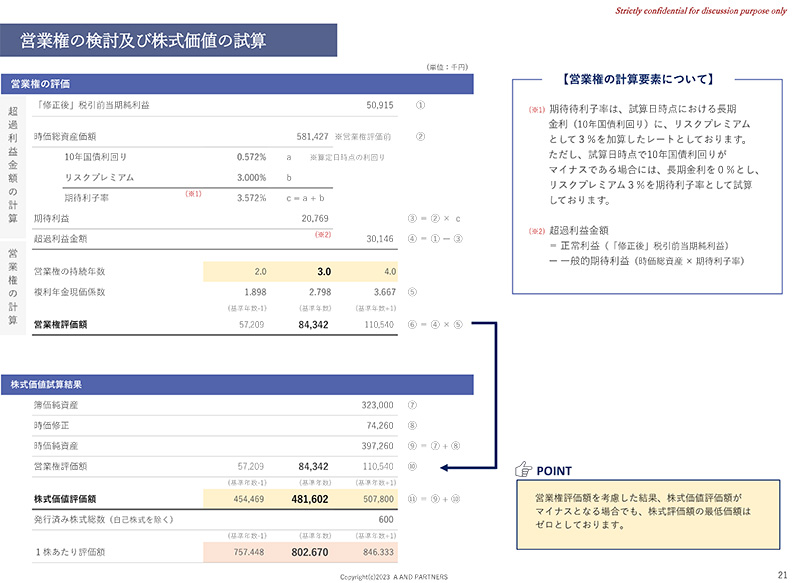800x583 pixels.
Task: Click the 3.572% expected rate value
Action: (252, 198)
